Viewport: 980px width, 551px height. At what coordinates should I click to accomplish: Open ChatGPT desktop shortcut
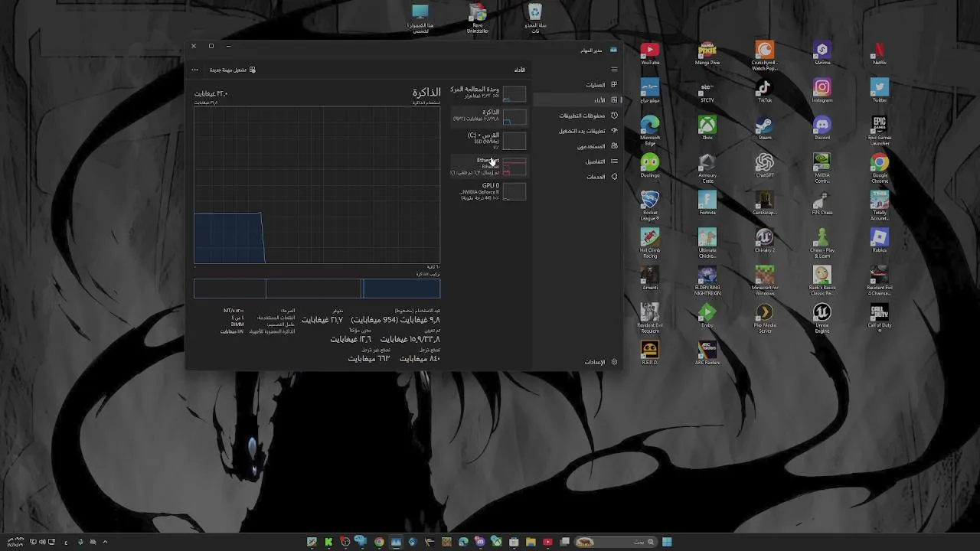coord(765,166)
